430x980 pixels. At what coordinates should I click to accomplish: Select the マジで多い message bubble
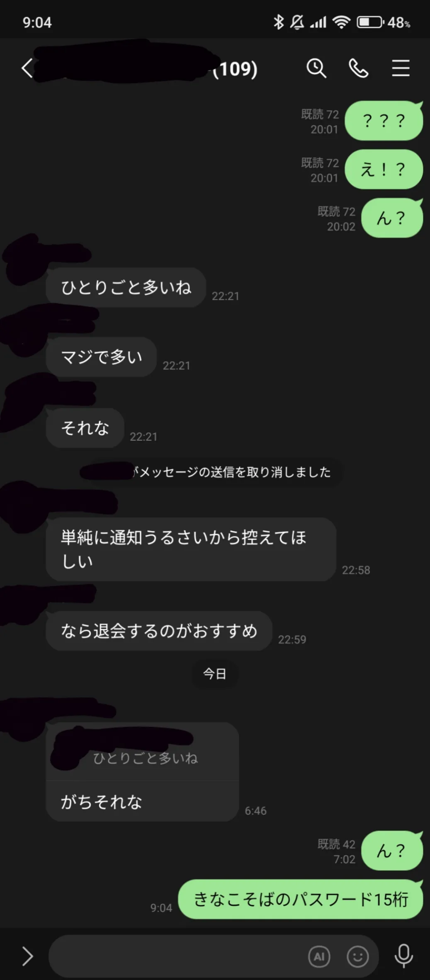click(x=101, y=357)
